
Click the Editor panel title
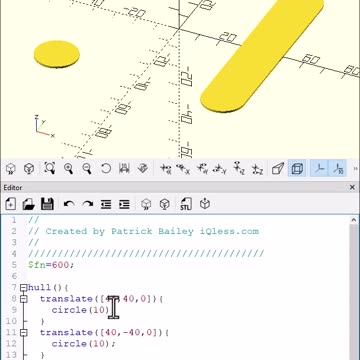click(13, 188)
